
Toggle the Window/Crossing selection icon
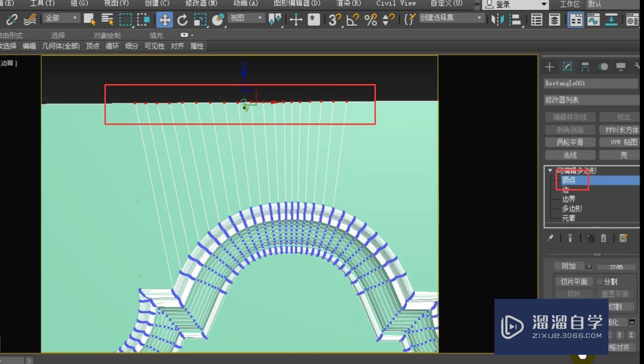click(143, 19)
